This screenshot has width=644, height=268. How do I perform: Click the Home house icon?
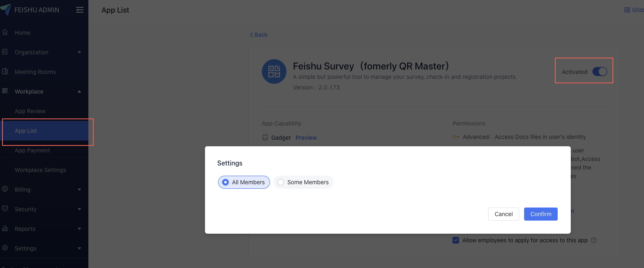5,32
